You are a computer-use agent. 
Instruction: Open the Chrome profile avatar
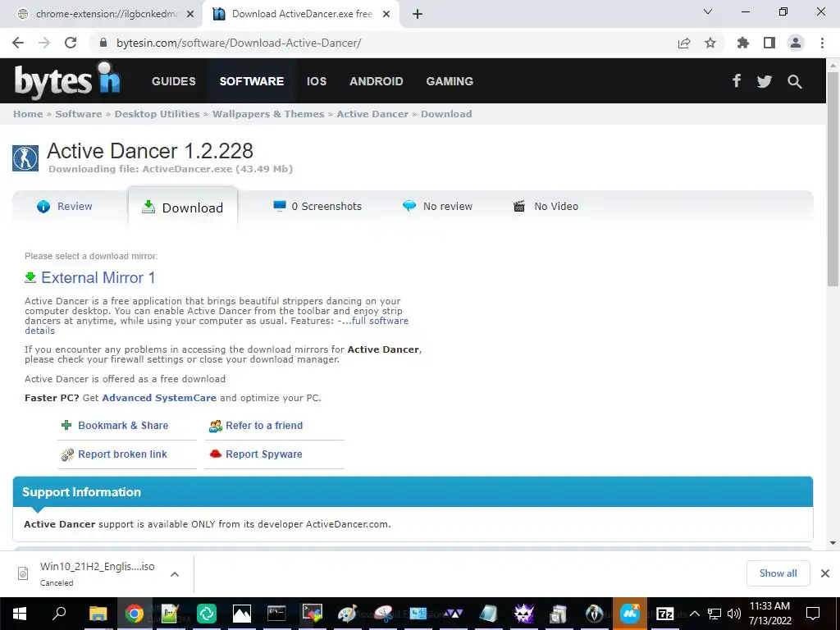[796, 43]
